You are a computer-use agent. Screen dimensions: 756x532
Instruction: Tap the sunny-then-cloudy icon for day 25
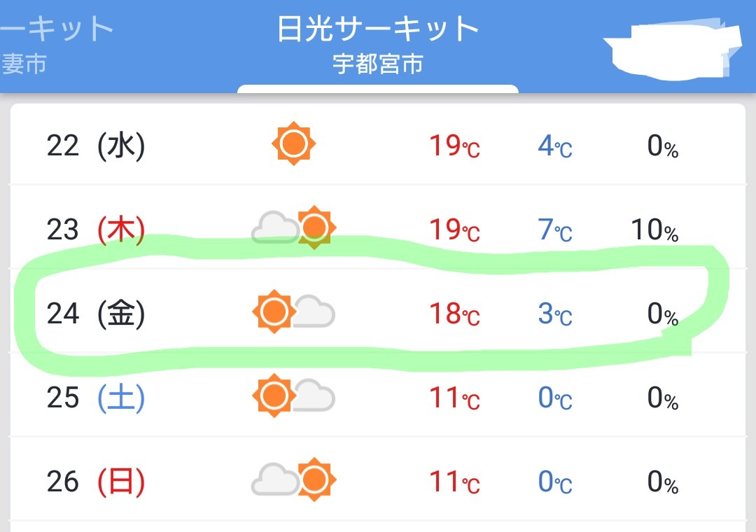click(293, 395)
